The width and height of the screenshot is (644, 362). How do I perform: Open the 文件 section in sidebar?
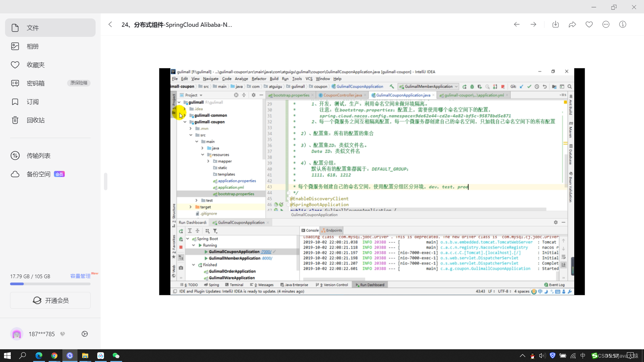(50, 28)
